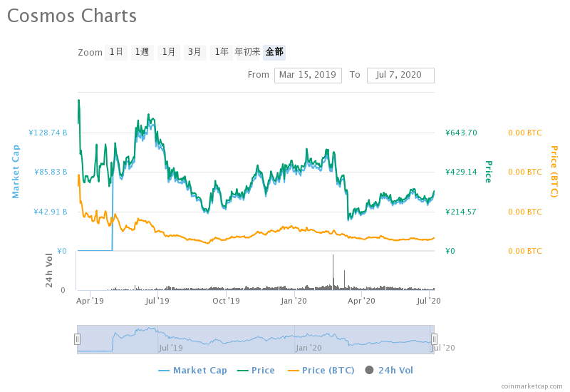This screenshot has width=570, height=392.
Task: Toggle the green Price series in legend
Action: (x=256, y=371)
